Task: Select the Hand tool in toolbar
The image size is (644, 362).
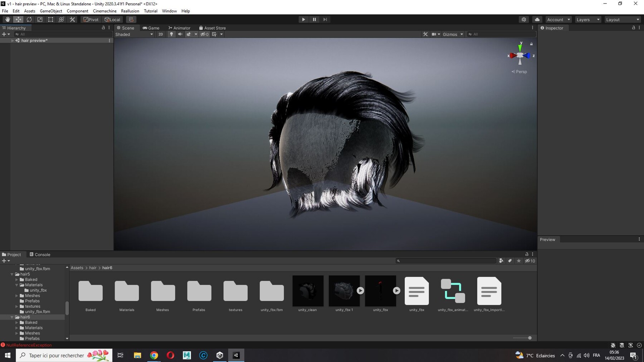Action: (8, 19)
